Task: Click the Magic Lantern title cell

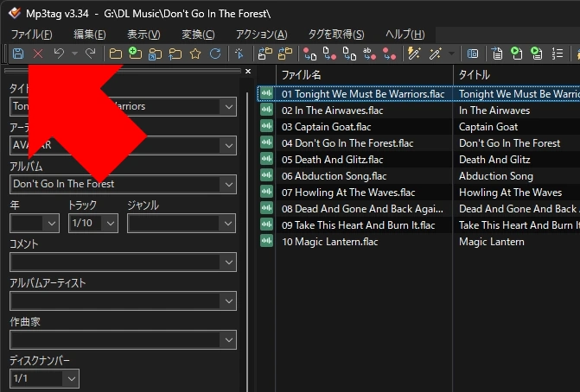Action: click(492, 242)
